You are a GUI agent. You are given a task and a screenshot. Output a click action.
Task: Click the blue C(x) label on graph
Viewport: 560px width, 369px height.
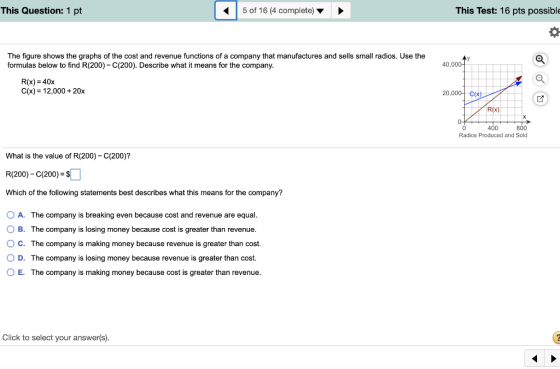point(475,94)
